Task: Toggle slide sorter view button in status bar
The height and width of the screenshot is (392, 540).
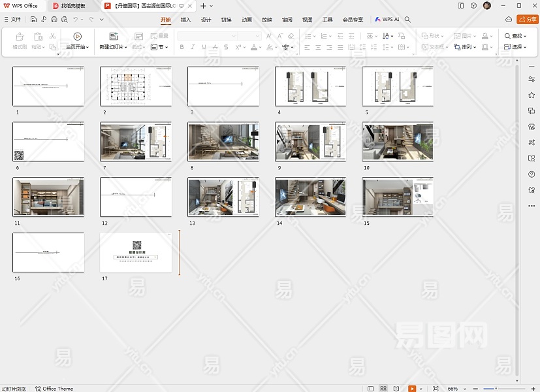Action: (384, 389)
